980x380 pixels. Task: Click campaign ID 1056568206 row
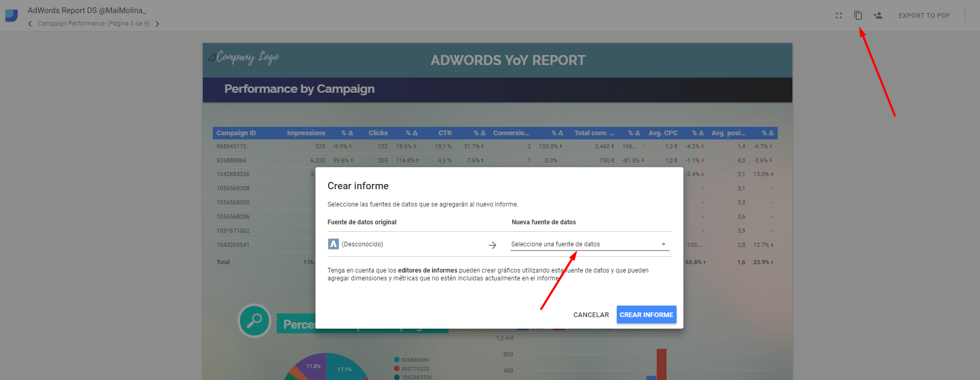pyautogui.click(x=233, y=216)
